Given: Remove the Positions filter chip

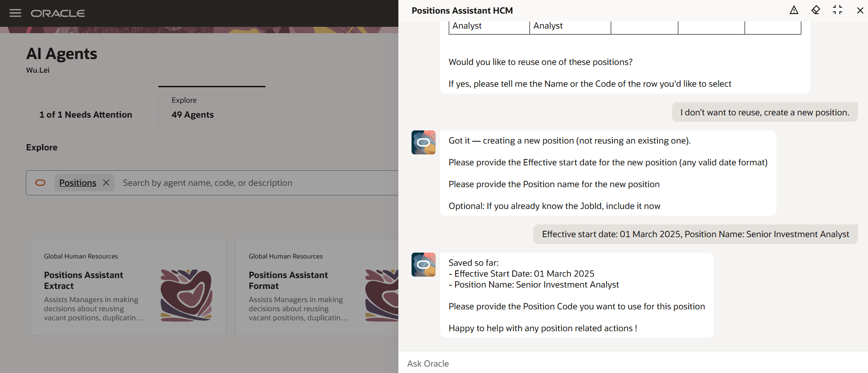Looking at the screenshot, I should (x=106, y=183).
